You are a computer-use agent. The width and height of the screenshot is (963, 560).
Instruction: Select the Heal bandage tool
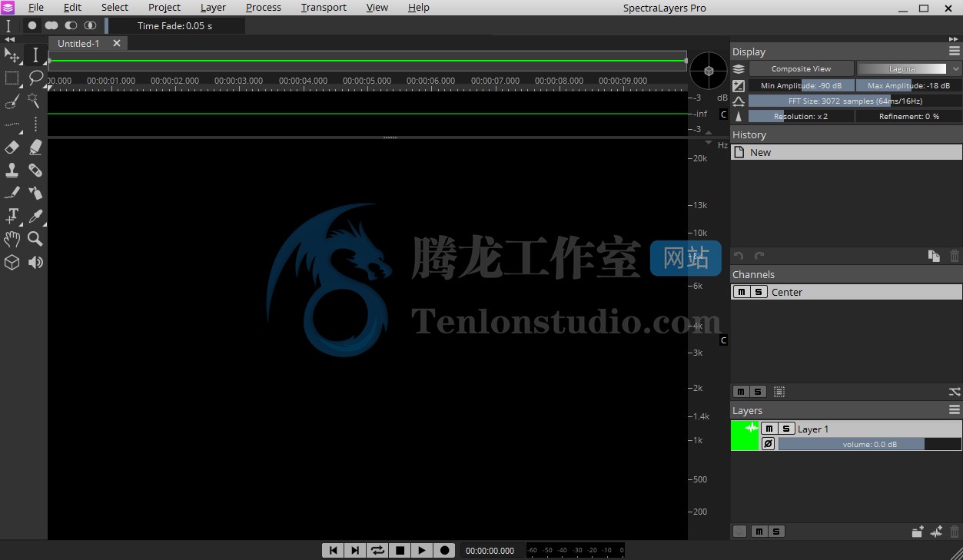coord(35,171)
